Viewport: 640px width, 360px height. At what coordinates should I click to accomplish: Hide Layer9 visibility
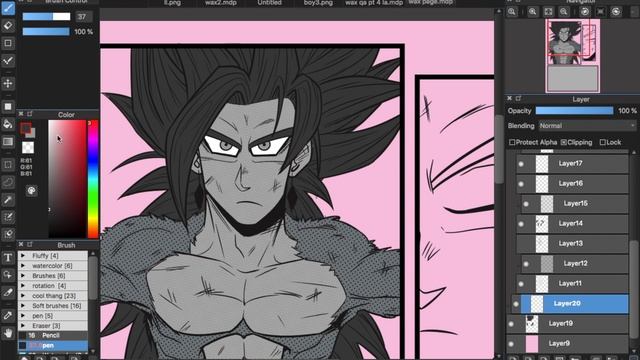pyautogui.click(x=511, y=344)
